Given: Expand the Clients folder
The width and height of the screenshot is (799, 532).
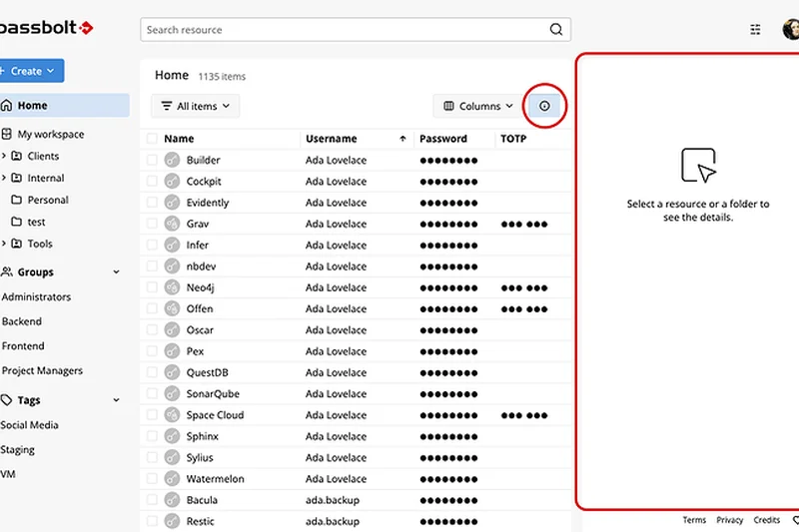Looking at the screenshot, I should tap(4, 156).
